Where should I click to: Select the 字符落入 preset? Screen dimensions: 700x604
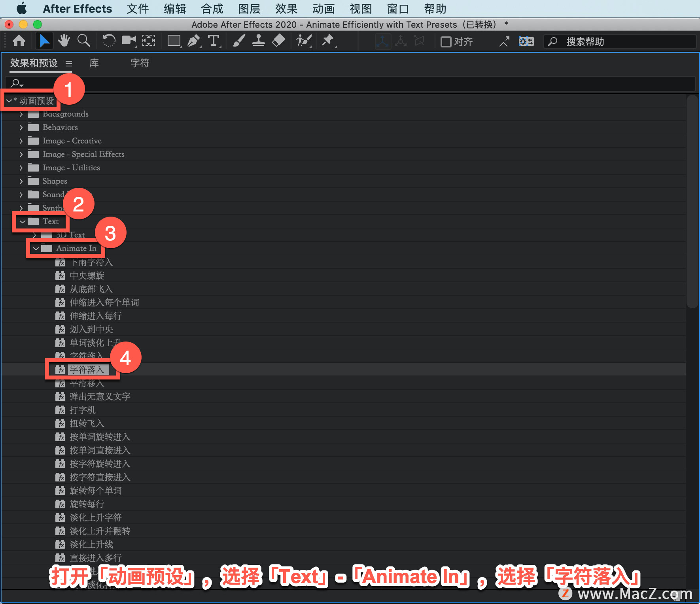point(87,370)
